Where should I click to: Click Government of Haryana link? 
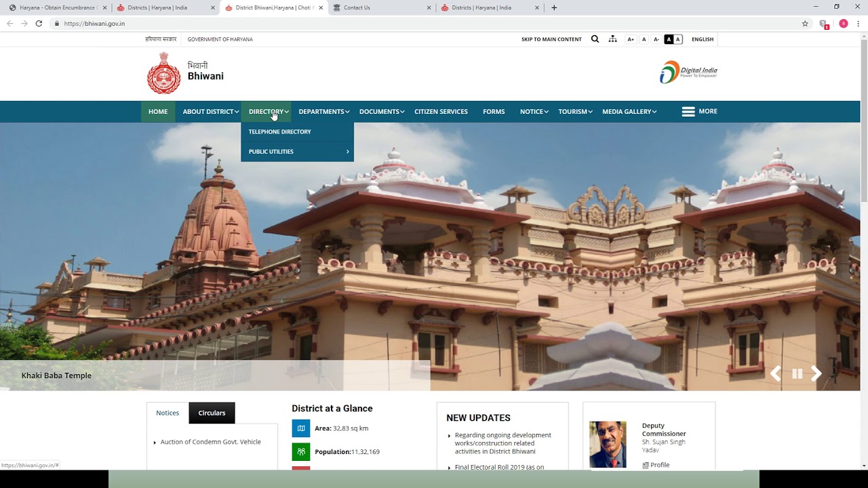(x=220, y=39)
